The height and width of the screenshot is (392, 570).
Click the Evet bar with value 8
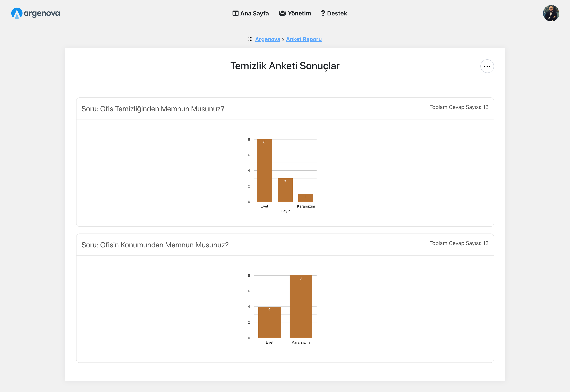(264, 170)
